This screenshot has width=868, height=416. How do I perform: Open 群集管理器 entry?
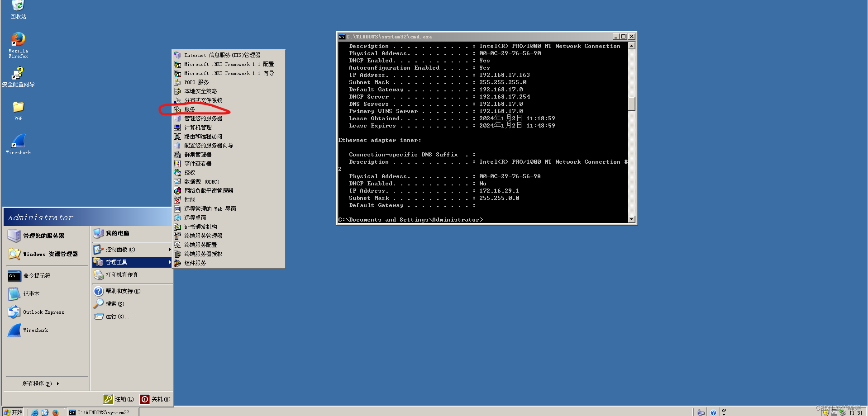click(x=229, y=155)
